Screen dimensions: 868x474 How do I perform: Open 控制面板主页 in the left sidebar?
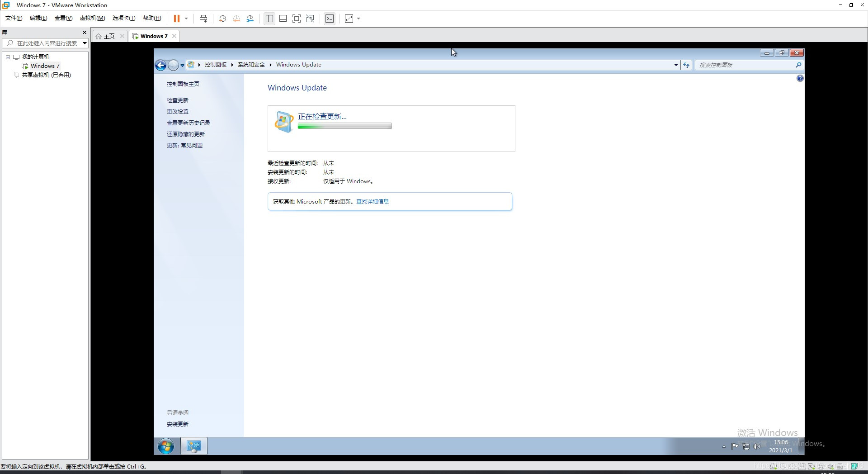tap(183, 84)
